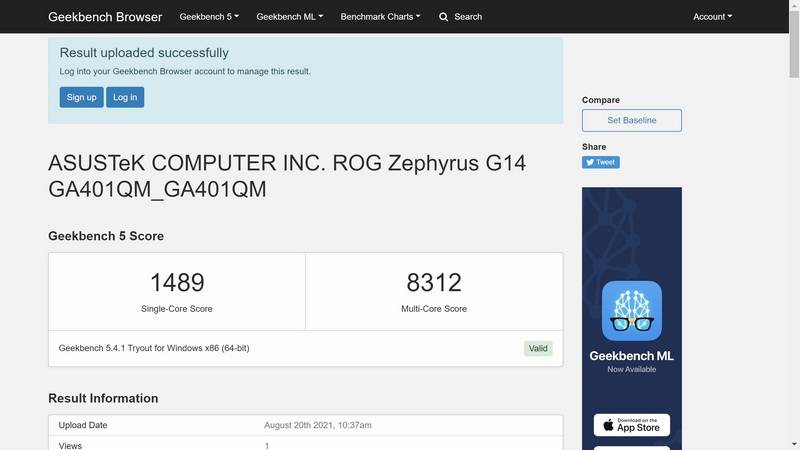
Task: Click the Valid status badge
Action: 538,348
